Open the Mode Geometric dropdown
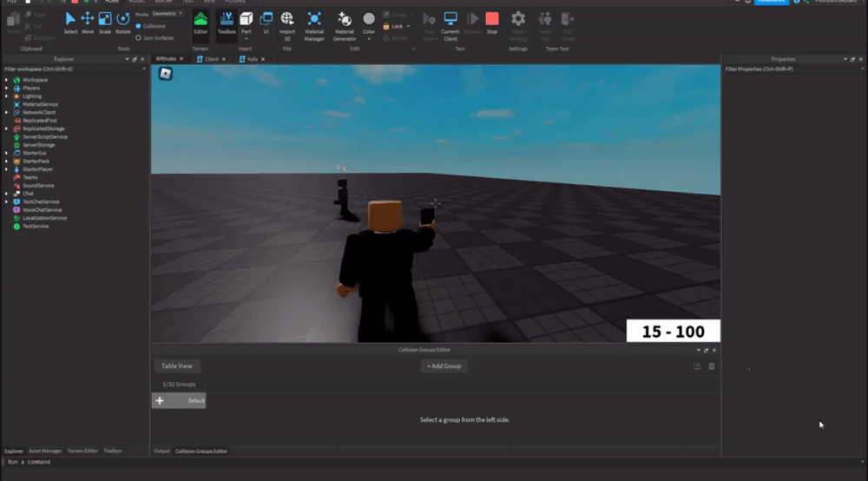This screenshot has width=868, height=481. pos(168,14)
